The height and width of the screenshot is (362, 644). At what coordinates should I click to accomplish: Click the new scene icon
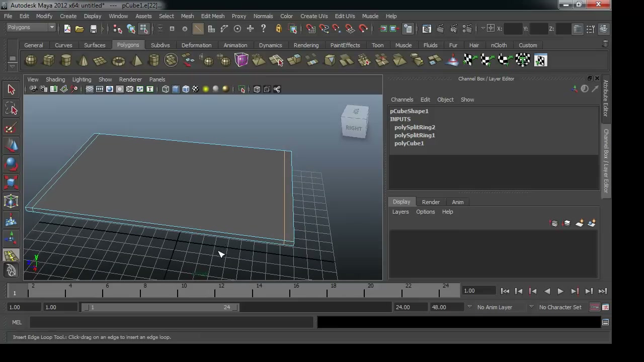tap(67, 29)
